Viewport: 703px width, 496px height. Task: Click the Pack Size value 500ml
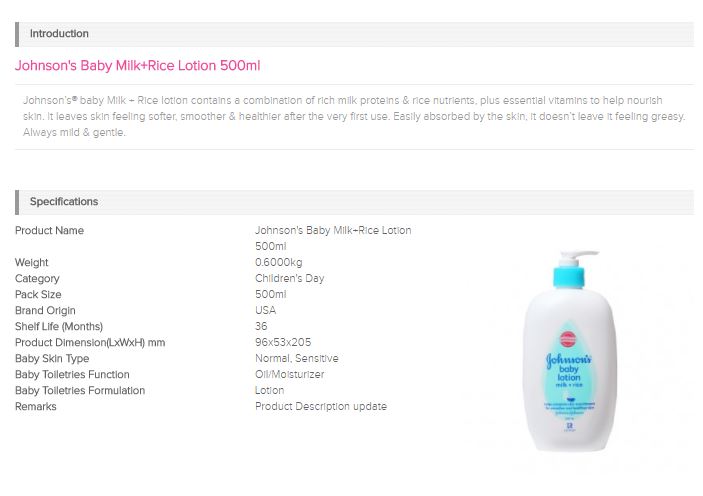270,295
